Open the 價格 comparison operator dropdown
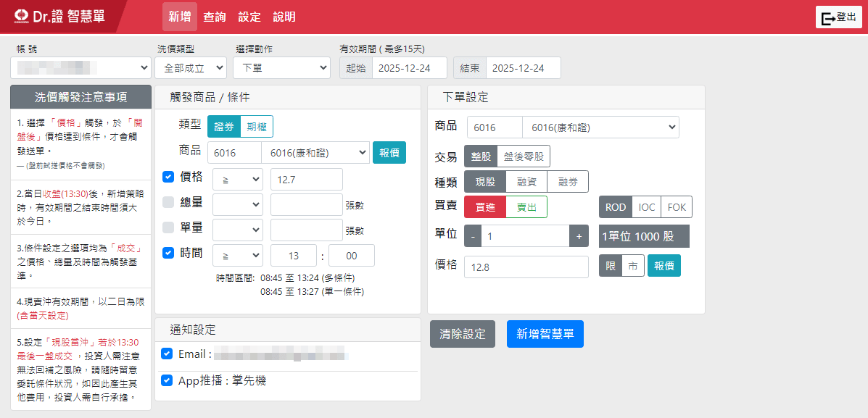Screen dimensions: 868x418 (237, 179)
